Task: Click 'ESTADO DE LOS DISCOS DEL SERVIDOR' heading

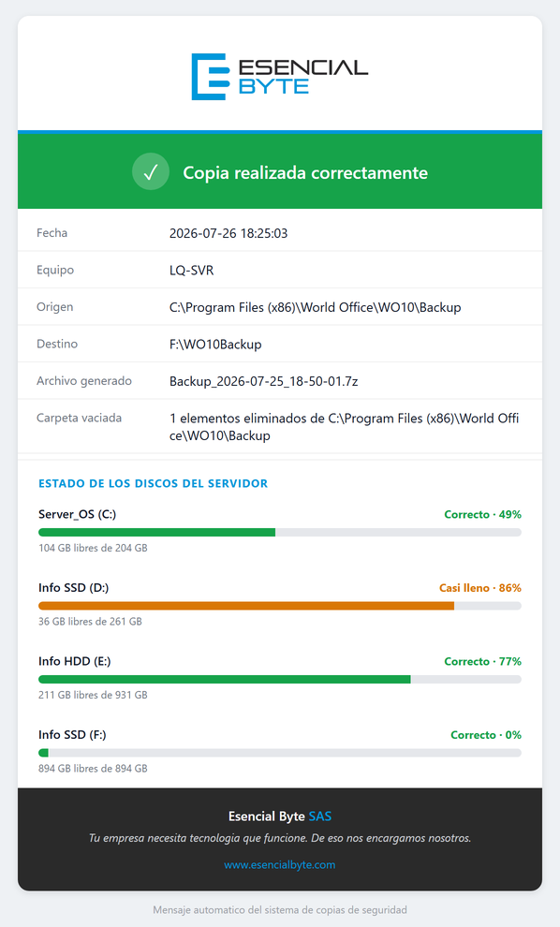Action: (154, 483)
